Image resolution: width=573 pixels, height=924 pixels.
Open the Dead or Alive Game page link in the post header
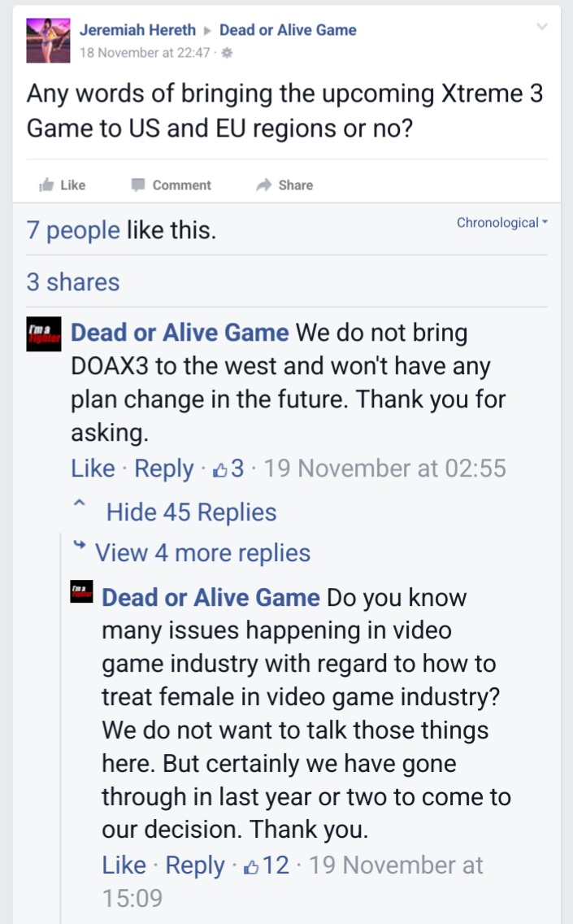tap(288, 30)
